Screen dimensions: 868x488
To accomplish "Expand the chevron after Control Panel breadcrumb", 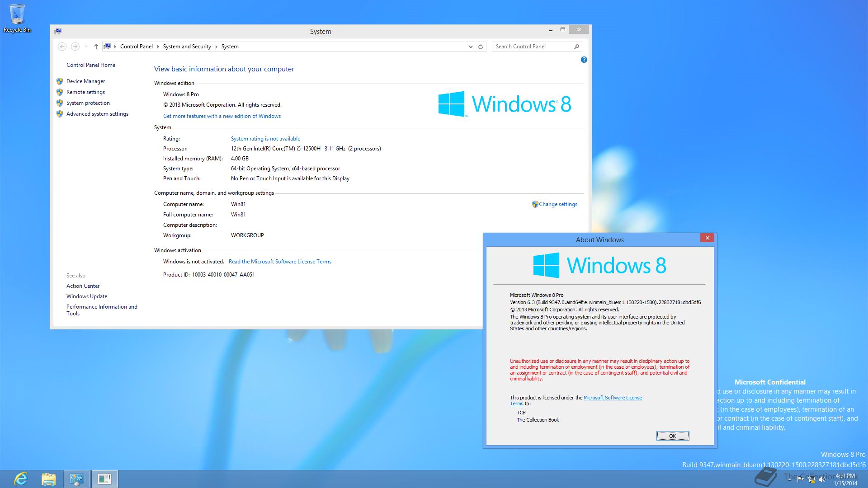I will point(158,47).
